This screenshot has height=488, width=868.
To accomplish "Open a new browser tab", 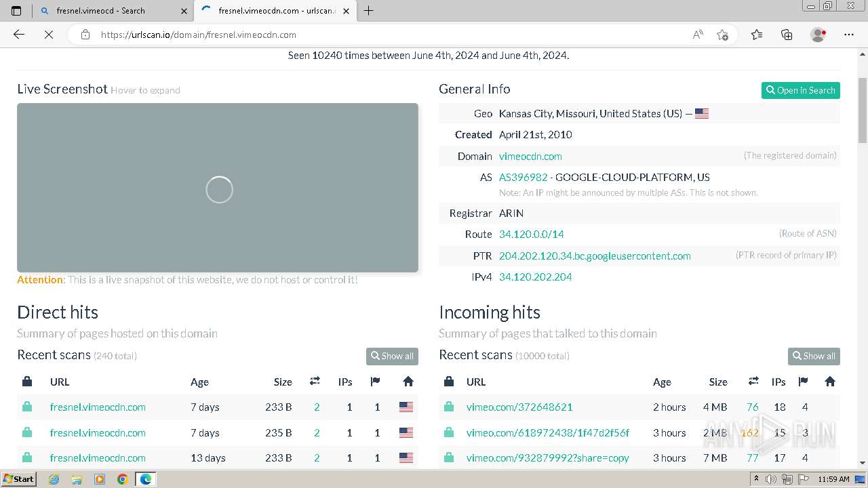I will point(369,11).
